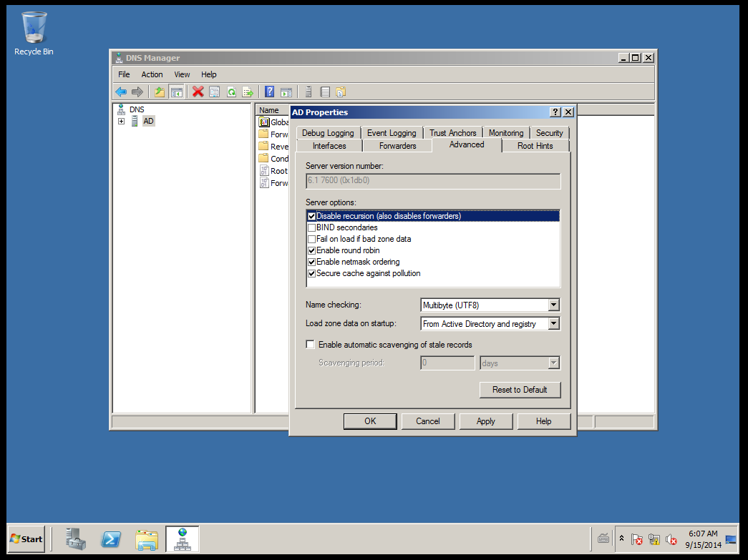This screenshot has height=560, width=748.
Task: Switch to the Forwarders tab
Action: (398, 146)
